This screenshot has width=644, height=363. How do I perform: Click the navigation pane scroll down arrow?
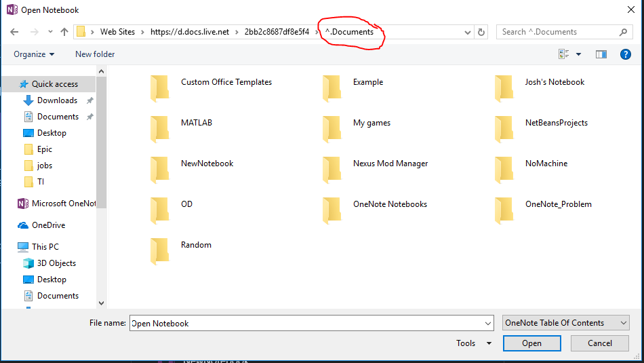tap(102, 303)
